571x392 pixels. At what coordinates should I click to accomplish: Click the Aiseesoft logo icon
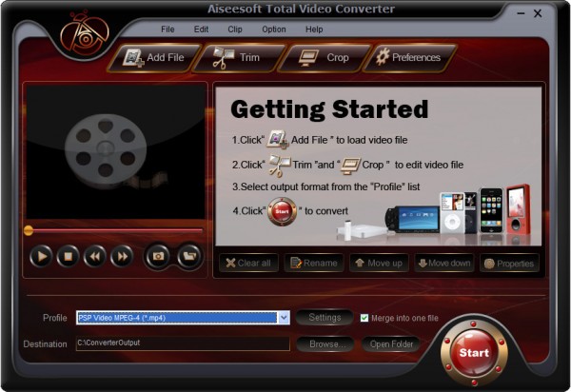(x=85, y=35)
